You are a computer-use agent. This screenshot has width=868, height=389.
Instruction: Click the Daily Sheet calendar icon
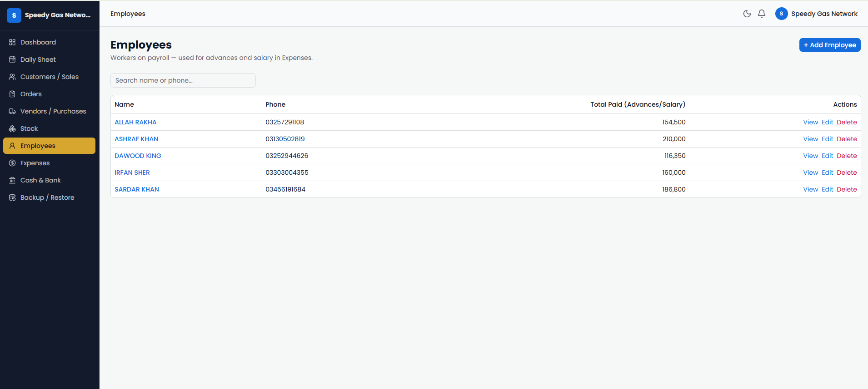tap(12, 59)
